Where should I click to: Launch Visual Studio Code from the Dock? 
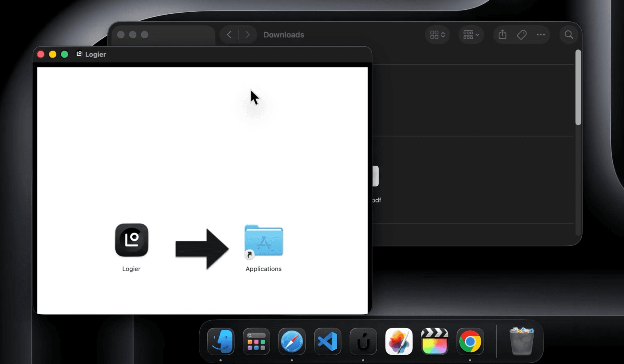(x=328, y=342)
